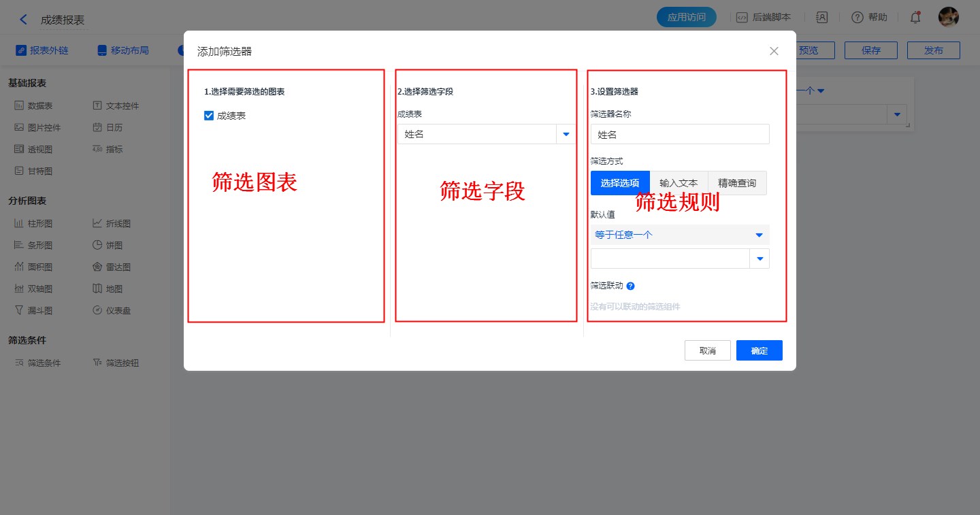Image resolution: width=980 pixels, height=515 pixels.
Task: Click the back arrow beside 成绩报表
Action: [x=24, y=20]
